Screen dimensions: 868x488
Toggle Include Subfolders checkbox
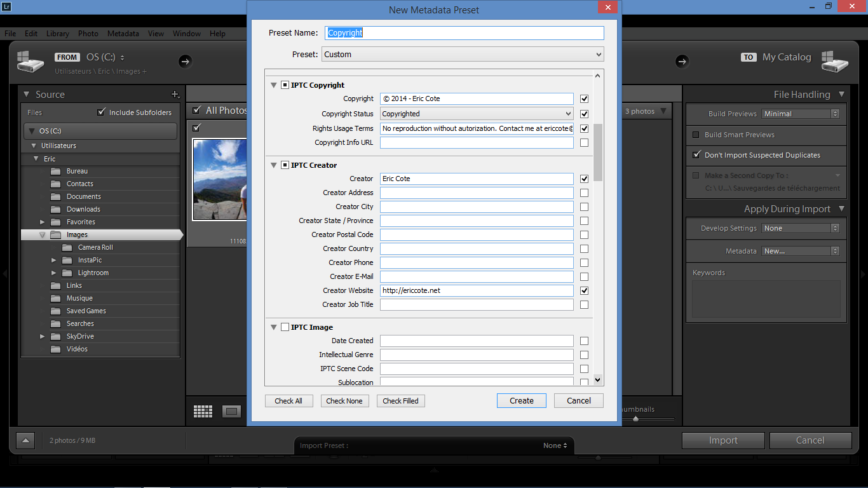click(x=101, y=112)
